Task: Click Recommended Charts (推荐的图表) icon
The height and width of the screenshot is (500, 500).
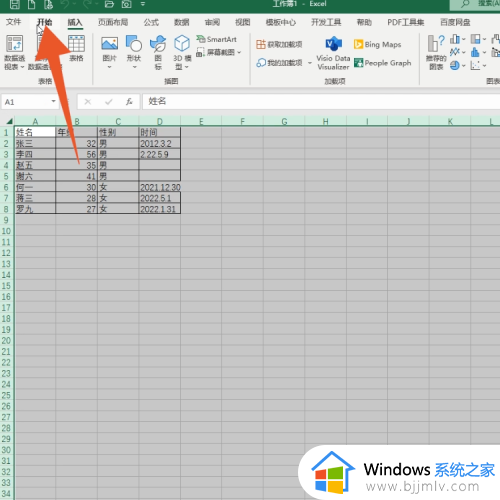Action: pyautogui.click(x=436, y=53)
